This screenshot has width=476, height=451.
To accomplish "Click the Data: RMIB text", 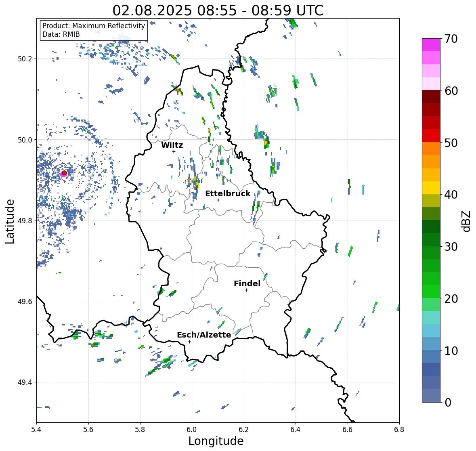I will [61, 34].
